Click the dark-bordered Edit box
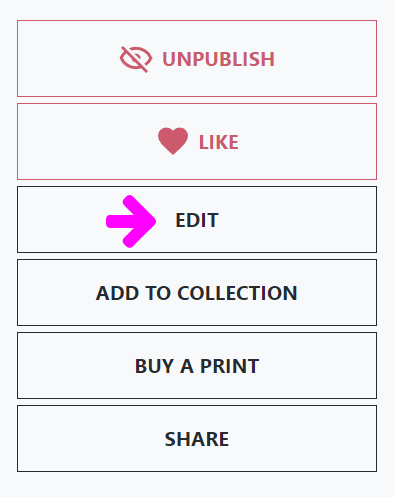This screenshot has height=497, width=394. coord(197,219)
